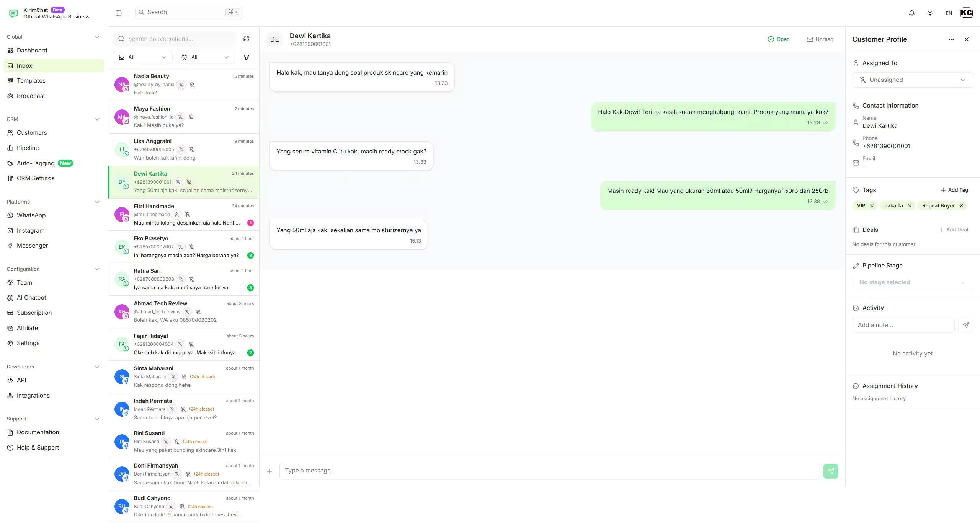Screen dimensions: 980x523
Task: Open the Unassigned agent dropdown
Action: [x=912, y=80]
